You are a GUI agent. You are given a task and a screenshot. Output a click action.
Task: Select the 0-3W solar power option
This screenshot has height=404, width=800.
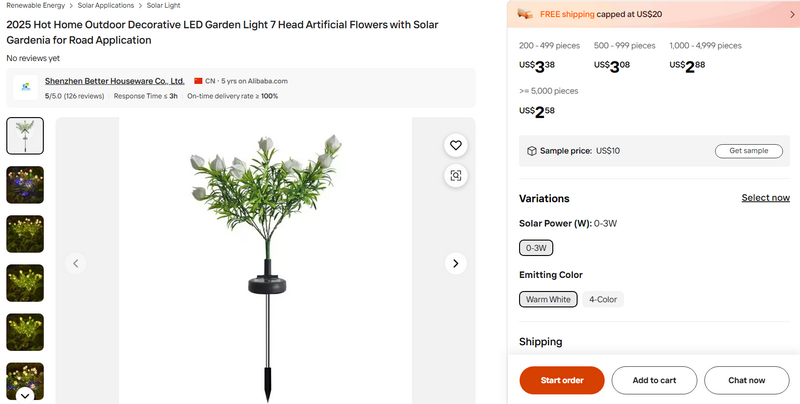[x=536, y=248]
